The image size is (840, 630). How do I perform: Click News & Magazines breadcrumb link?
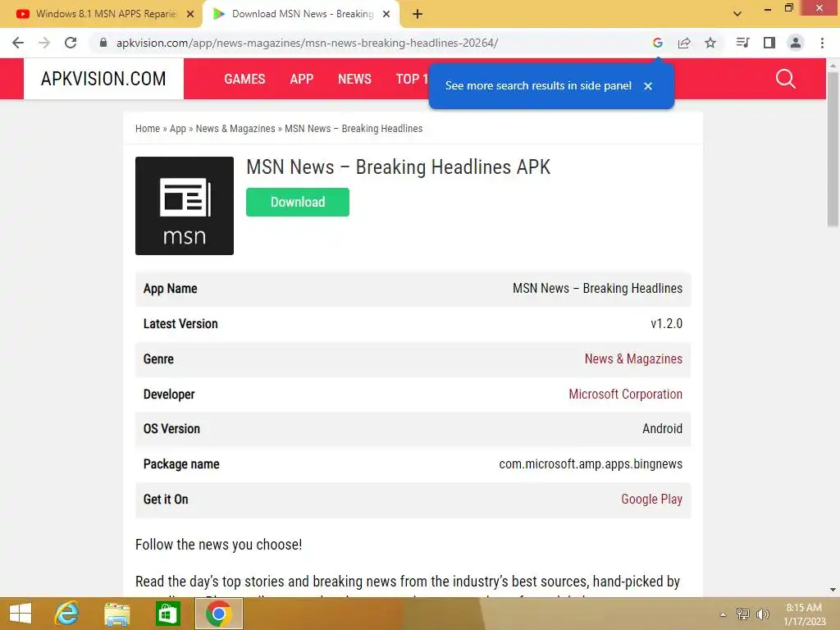tap(235, 129)
